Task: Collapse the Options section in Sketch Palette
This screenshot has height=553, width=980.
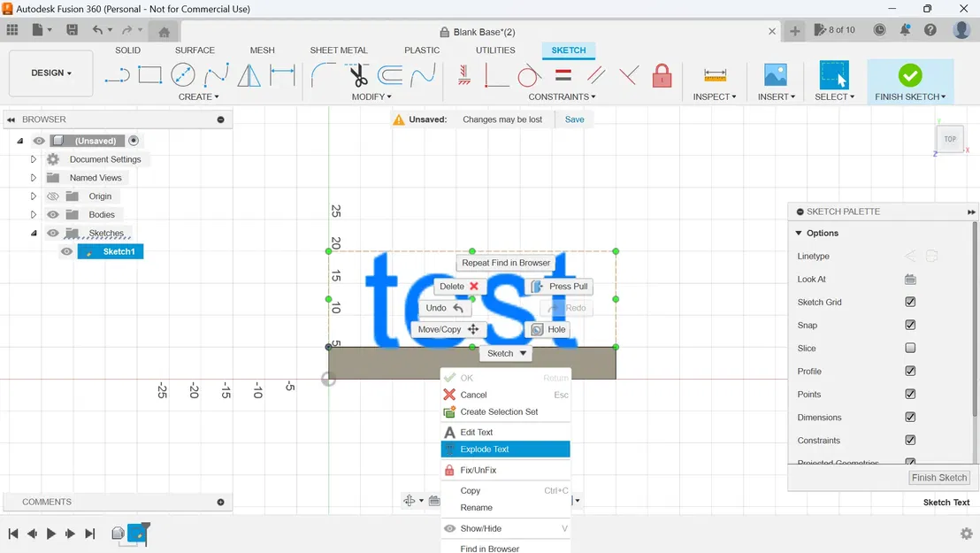Action: coord(798,233)
